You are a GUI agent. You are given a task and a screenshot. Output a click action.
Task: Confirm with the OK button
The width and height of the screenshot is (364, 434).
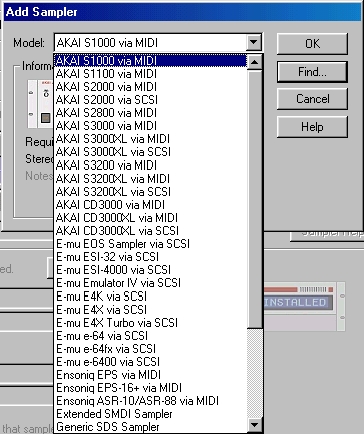pos(312,44)
